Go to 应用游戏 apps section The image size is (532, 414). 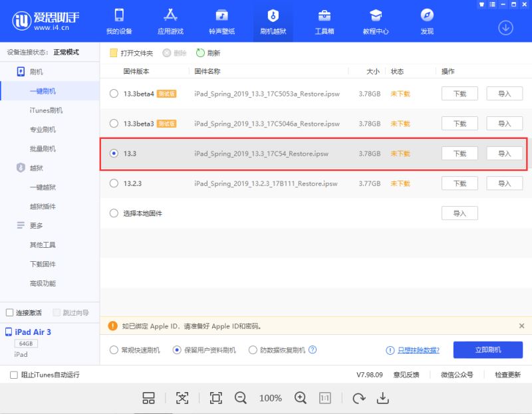(170, 21)
